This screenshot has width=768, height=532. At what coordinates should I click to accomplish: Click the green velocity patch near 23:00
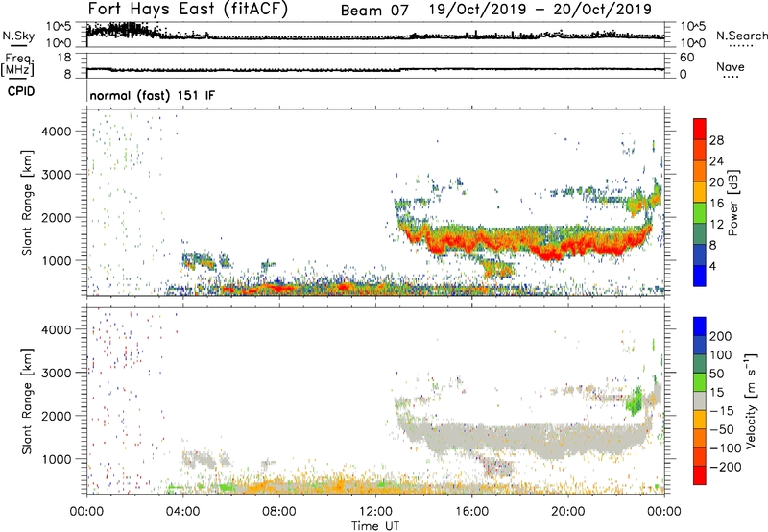pyautogui.click(x=635, y=400)
